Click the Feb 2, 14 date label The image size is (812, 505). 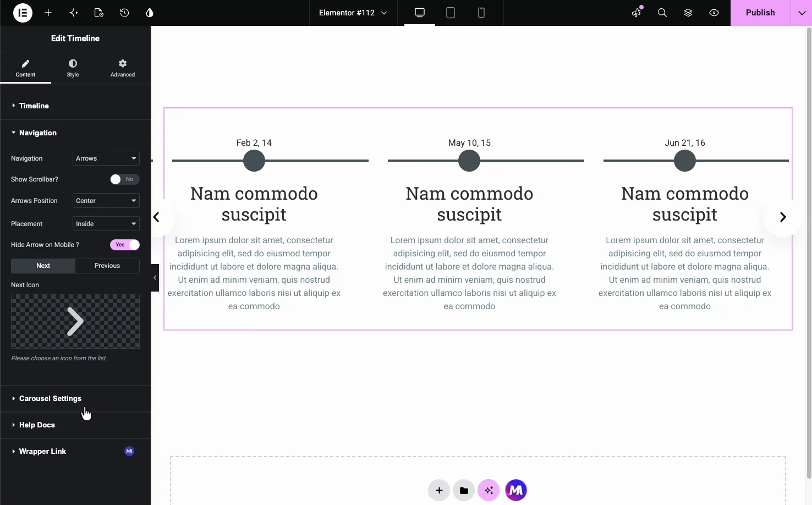(x=254, y=142)
